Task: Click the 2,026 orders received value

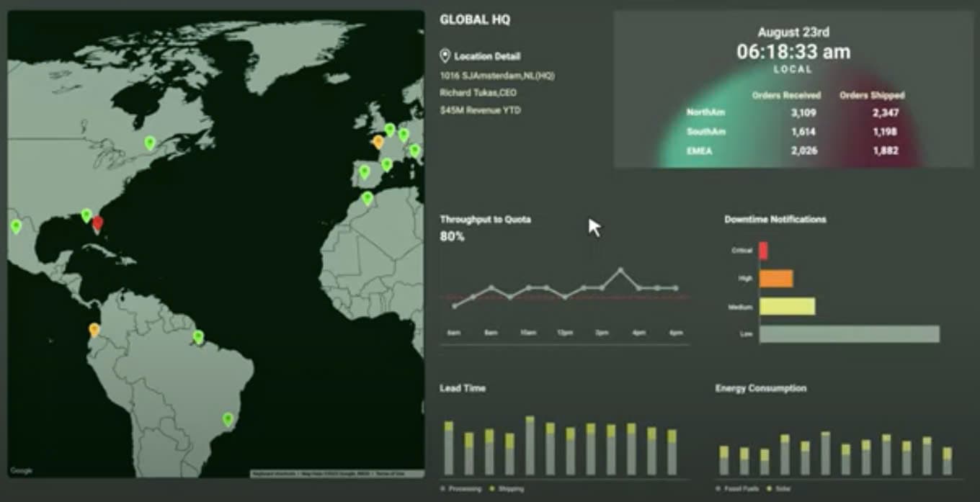Action: 803,151
